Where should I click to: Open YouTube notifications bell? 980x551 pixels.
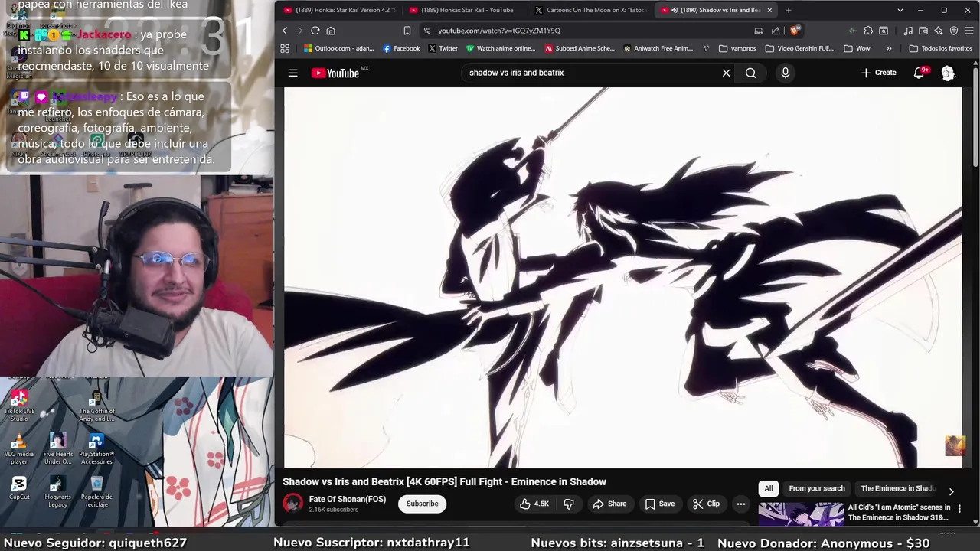pyautogui.click(x=919, y=73)
